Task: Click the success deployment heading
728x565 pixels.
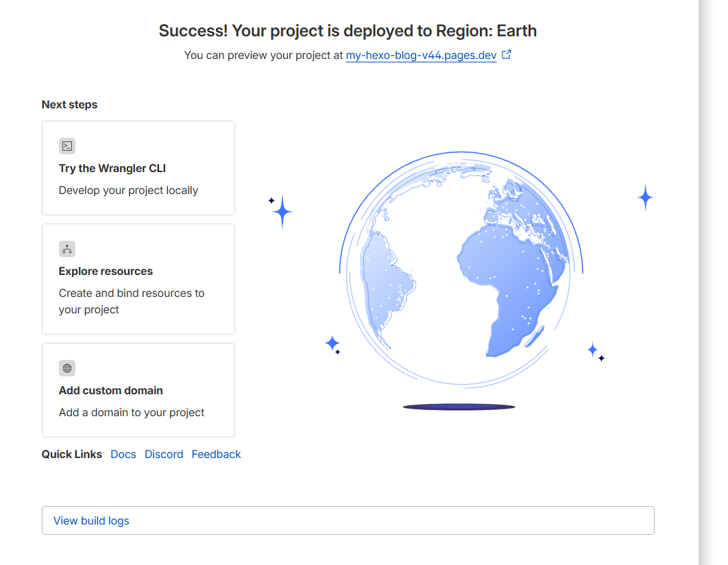Action: point(348,31)
